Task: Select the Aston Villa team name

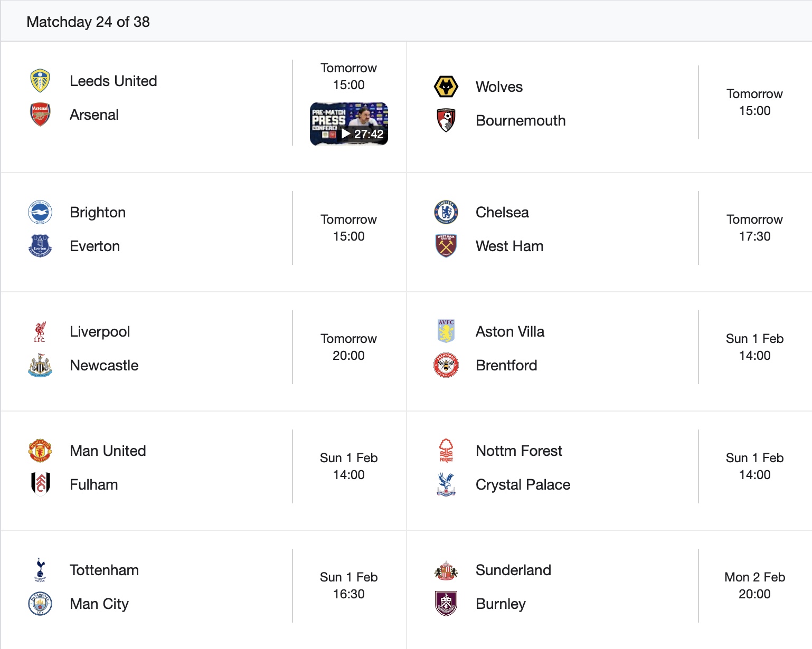Action: click(510, 331)
